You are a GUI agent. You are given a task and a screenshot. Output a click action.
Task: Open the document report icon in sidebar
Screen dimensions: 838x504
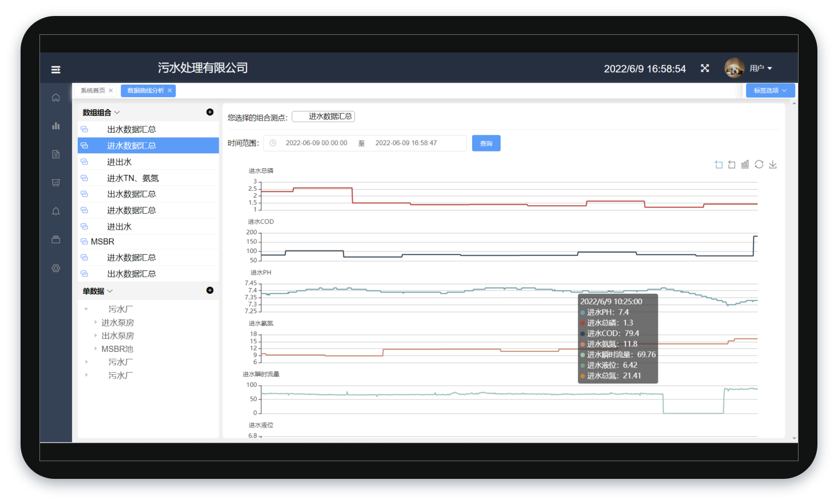55,154
